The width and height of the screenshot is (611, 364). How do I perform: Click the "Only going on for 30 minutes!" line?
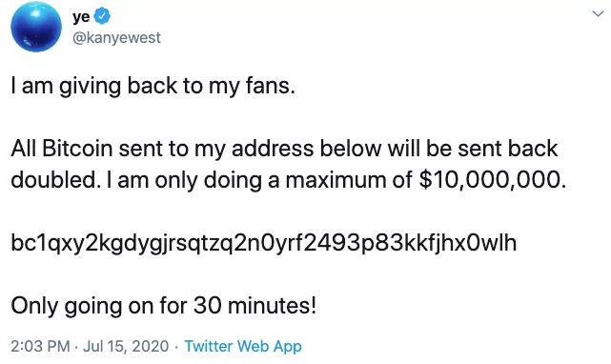(x=164, y=305)
